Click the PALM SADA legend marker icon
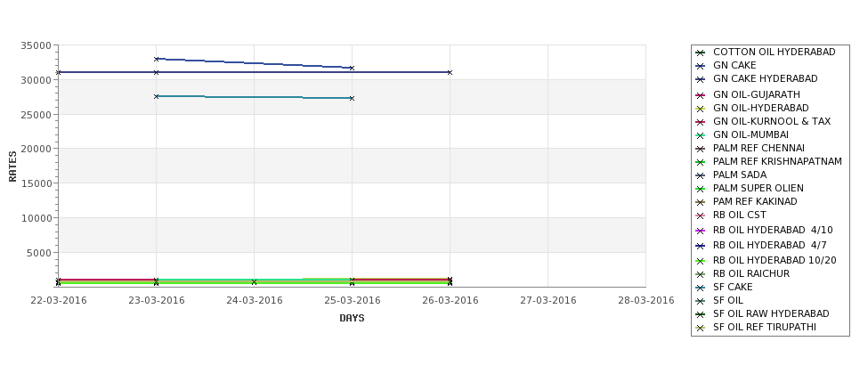Image resolution: width=868 pixels, height=382 pixels. coord(701,175)
